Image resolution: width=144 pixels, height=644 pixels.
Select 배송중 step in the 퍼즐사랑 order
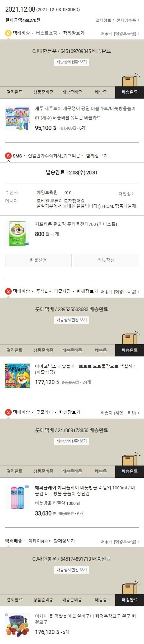click(101, 350)
